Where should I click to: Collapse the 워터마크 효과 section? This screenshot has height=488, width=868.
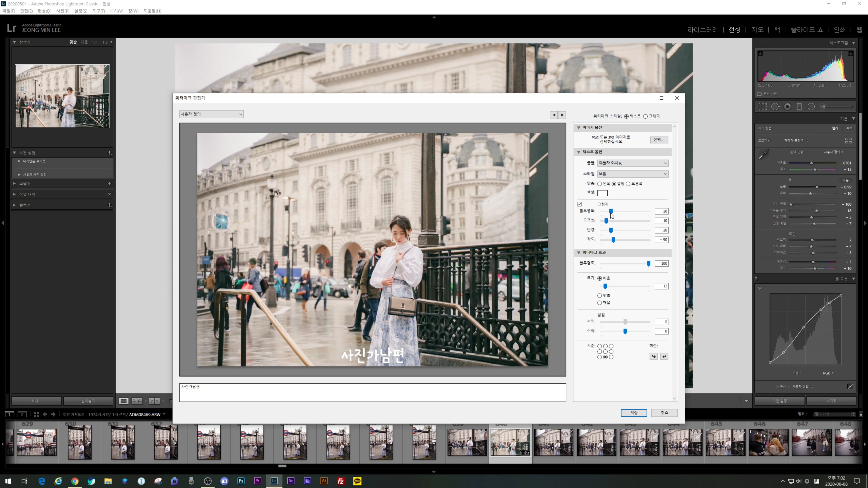[579, 253]
